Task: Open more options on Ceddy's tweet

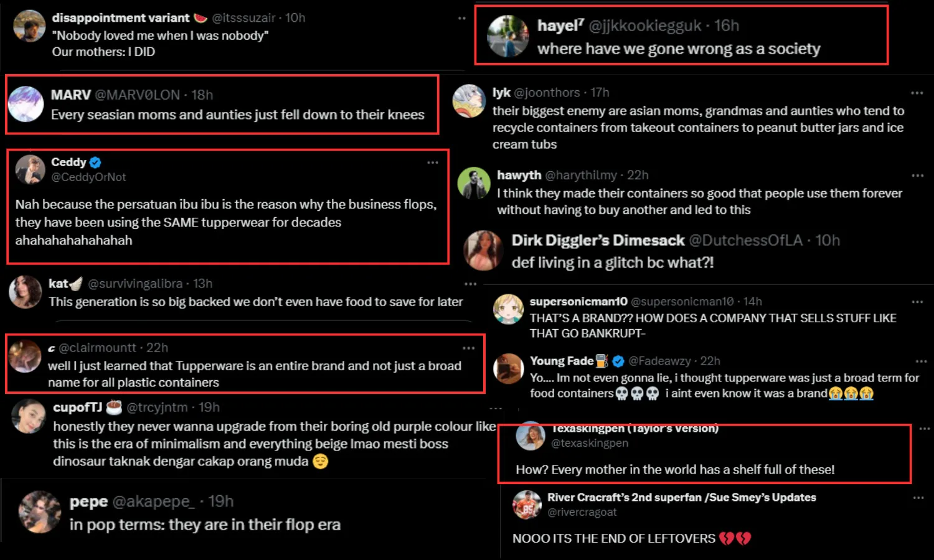Action: point(433,162)
